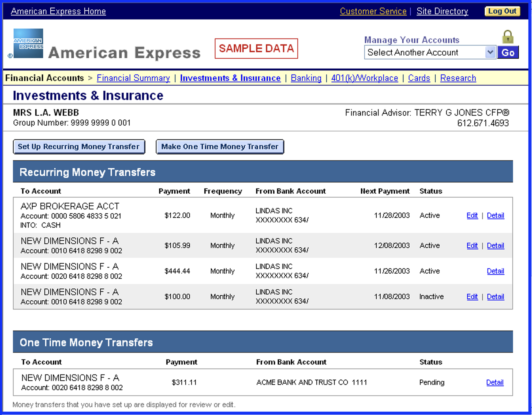Open the Customer Service link
This screenshot has width=532, height=415.
373,11
